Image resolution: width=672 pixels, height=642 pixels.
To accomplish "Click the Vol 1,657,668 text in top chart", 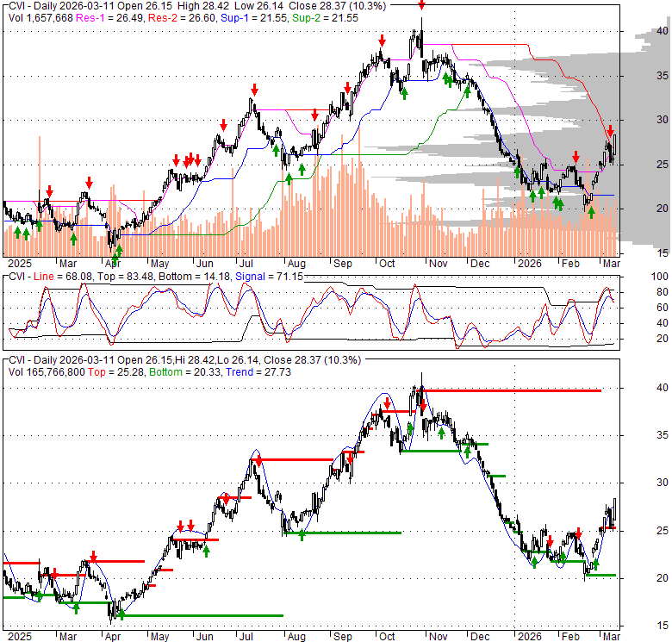I will 40,18.
